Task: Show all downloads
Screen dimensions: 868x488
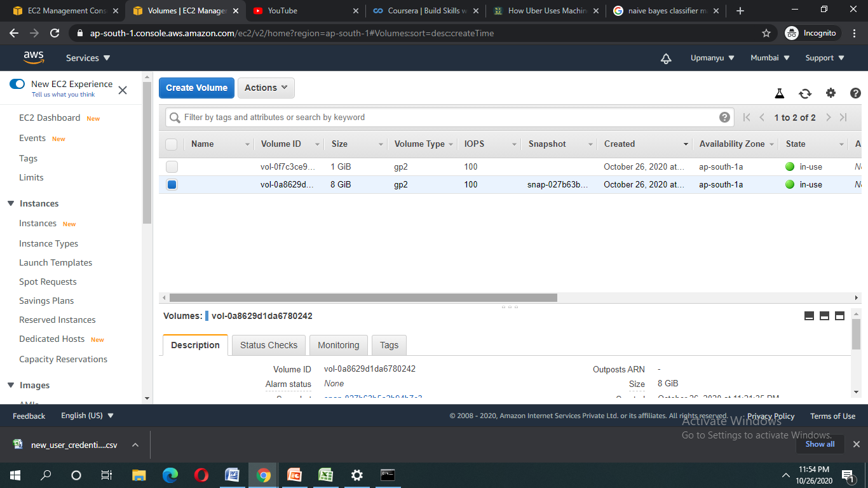Action: 820,444
